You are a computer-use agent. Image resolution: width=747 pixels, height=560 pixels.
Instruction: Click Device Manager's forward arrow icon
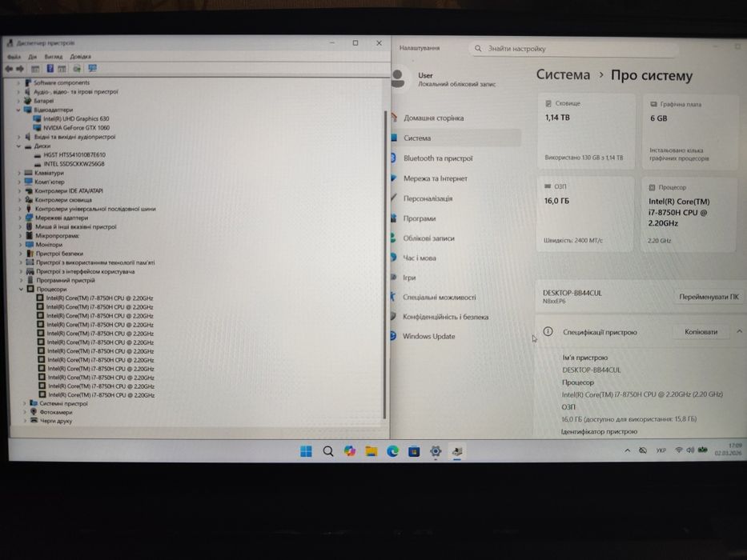(20, 69)
